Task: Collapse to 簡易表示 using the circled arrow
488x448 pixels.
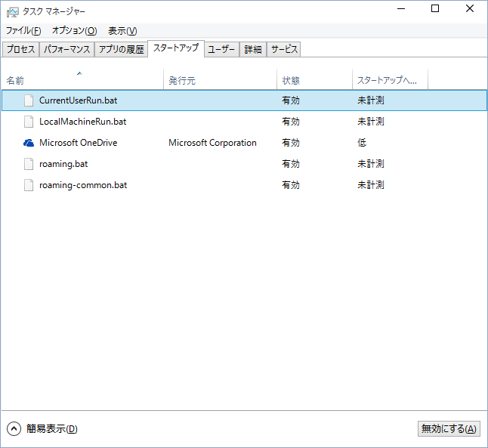Action: 14,428
